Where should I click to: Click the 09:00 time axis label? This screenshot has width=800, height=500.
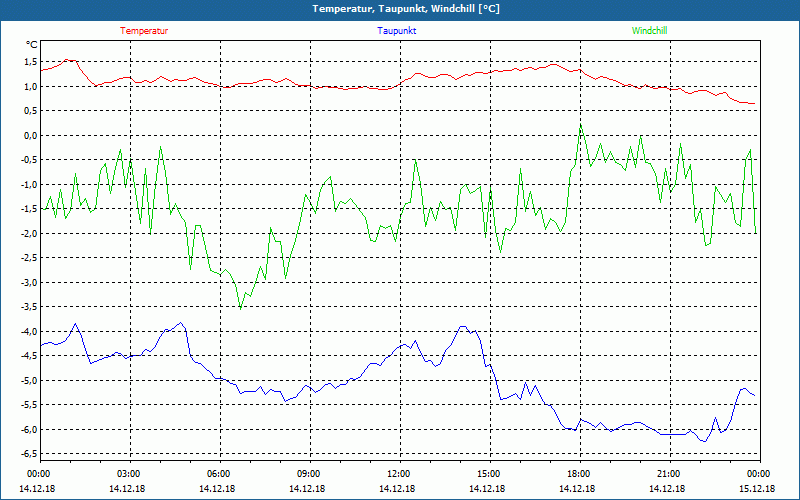[307, 474]
